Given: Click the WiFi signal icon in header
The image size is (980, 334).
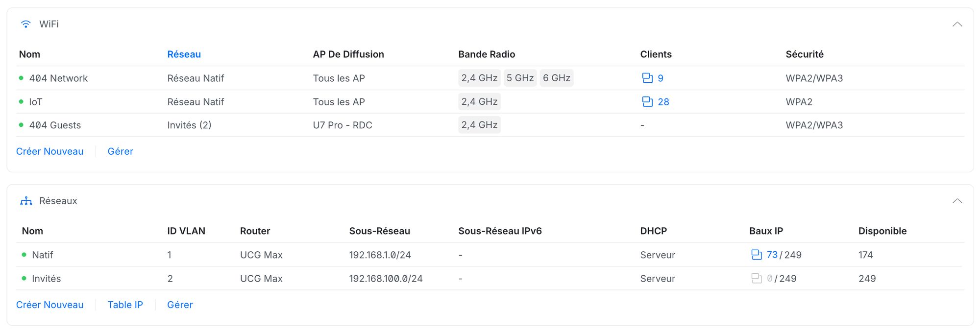Looking at the screenshot, I should tap(26, 24).
